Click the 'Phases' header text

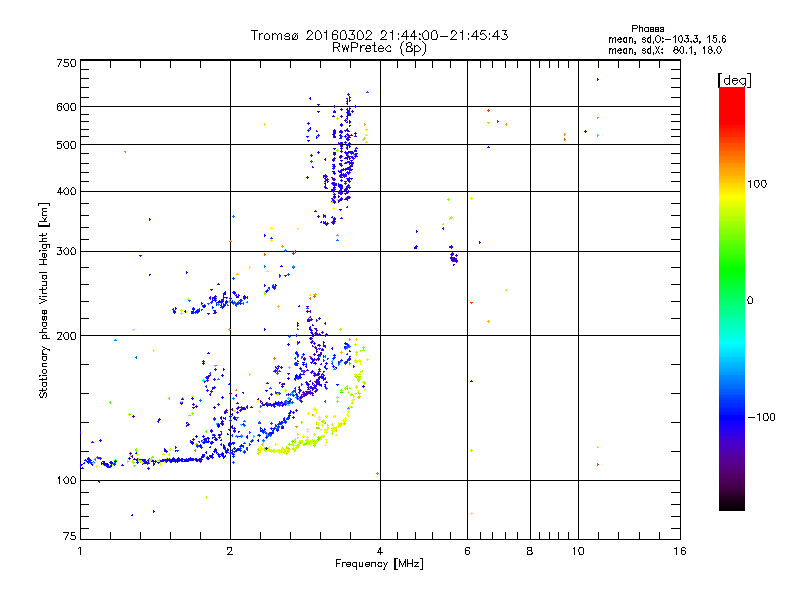(x=647, y=29)
